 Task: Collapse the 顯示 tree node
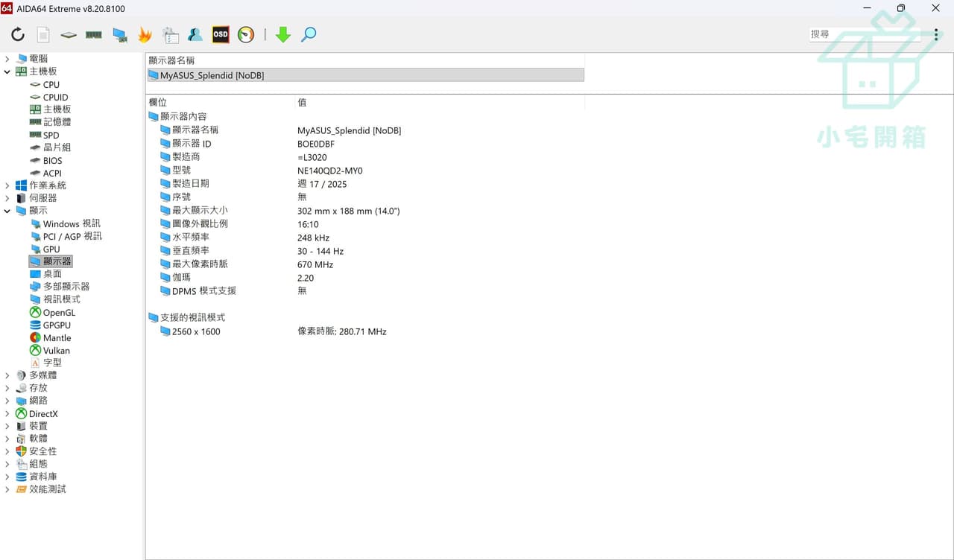7,211
